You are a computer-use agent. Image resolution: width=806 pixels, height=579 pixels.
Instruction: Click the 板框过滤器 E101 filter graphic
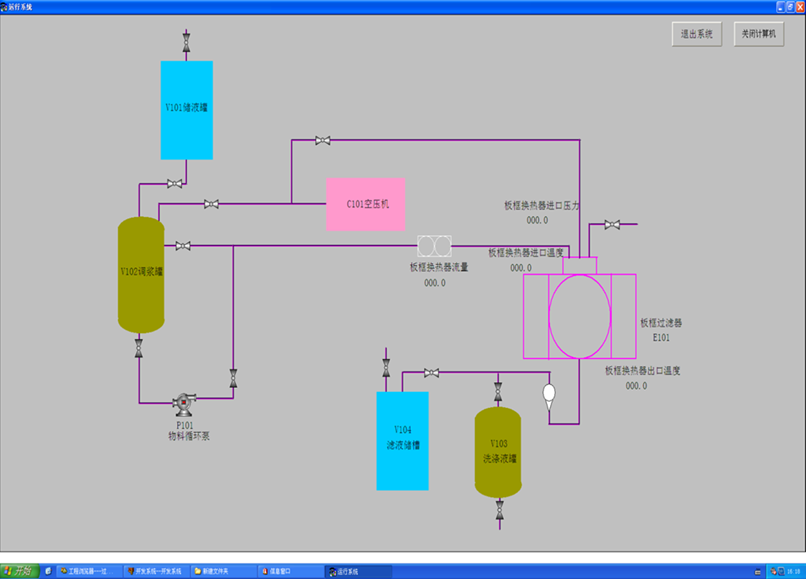tap(579, 316)
